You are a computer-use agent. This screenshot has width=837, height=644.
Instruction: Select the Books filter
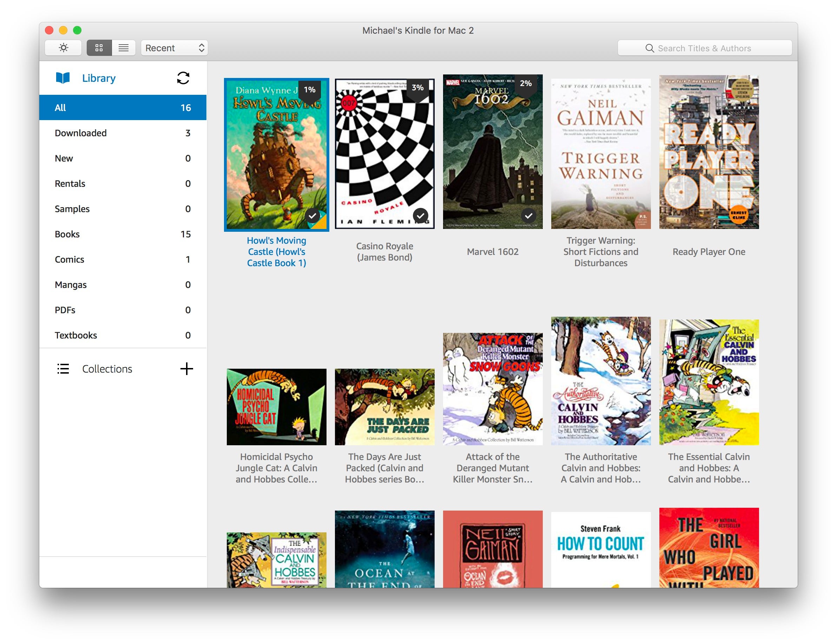[123, 234]
